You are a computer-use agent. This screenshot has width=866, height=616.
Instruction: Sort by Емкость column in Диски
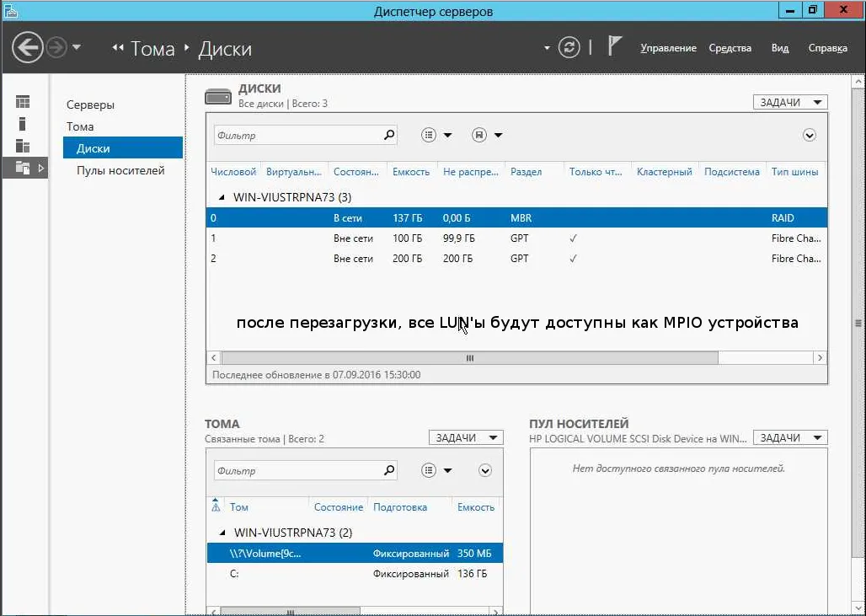411,172
